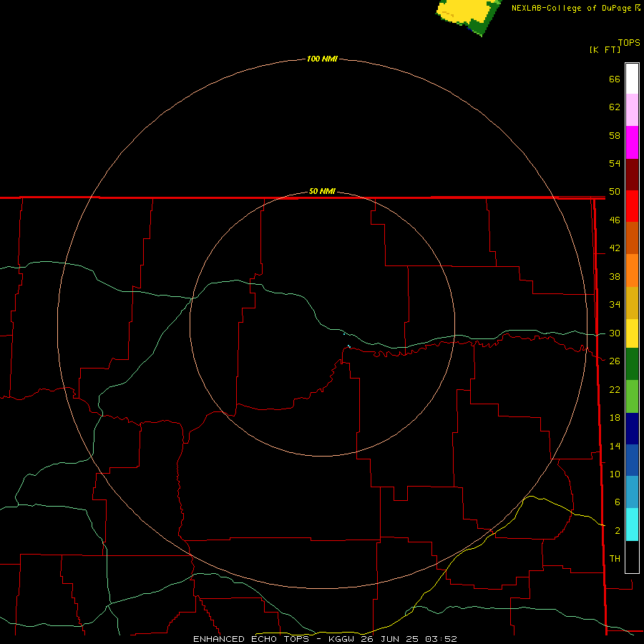Click the gold 34 kft legend swatch
644x644 pixels.
[632, 303]
